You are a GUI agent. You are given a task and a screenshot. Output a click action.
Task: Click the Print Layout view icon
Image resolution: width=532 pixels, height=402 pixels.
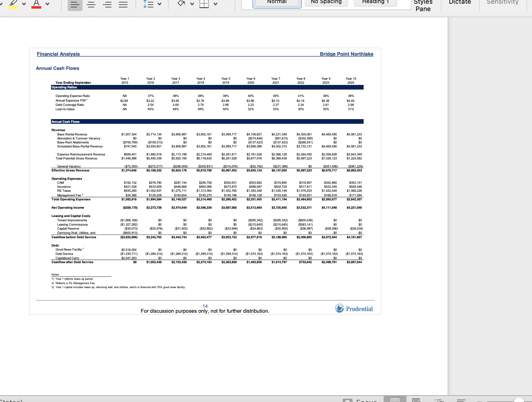pos(394,400)
